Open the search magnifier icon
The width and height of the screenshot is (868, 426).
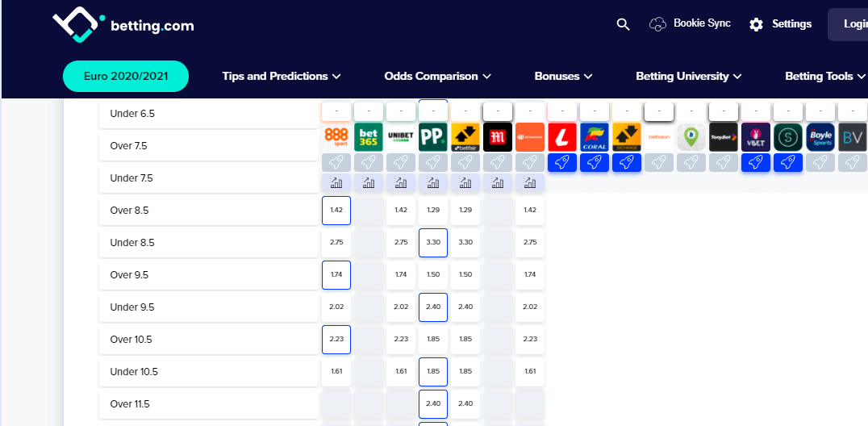click(624, 24)
